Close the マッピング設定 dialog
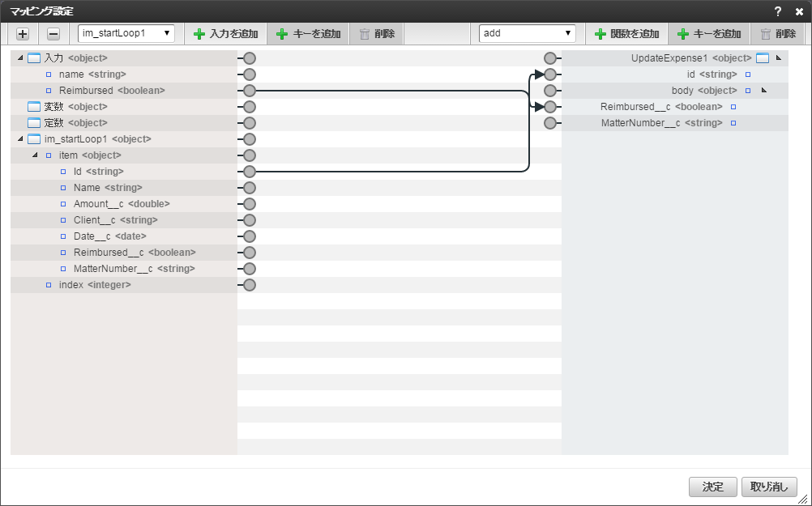Viewport: 812px width, 506px height. coord(799,11)
